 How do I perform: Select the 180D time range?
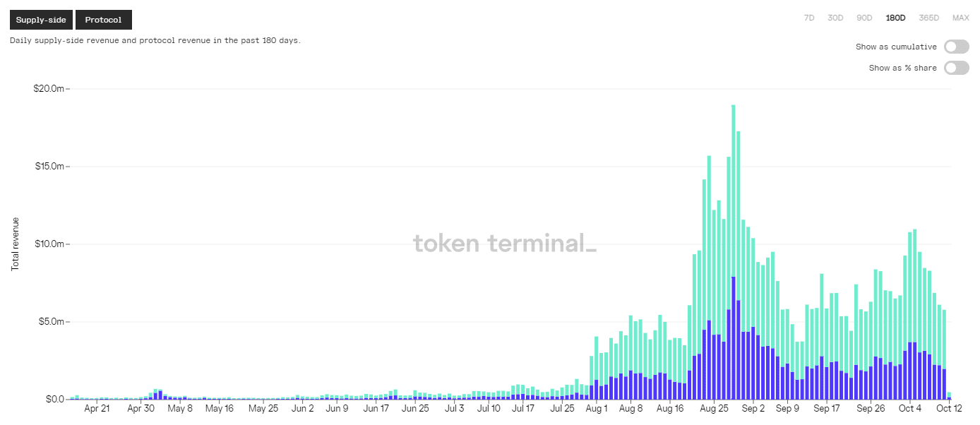(x=895, y=18)
